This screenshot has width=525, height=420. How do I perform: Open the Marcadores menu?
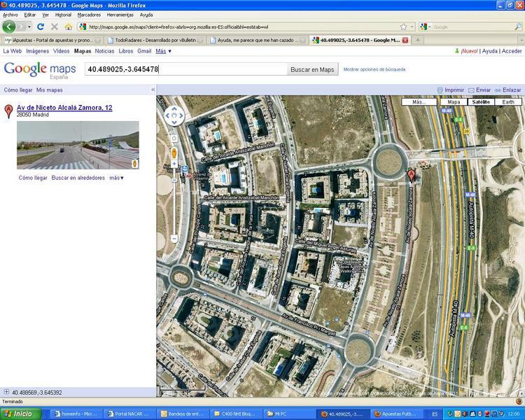89,15
